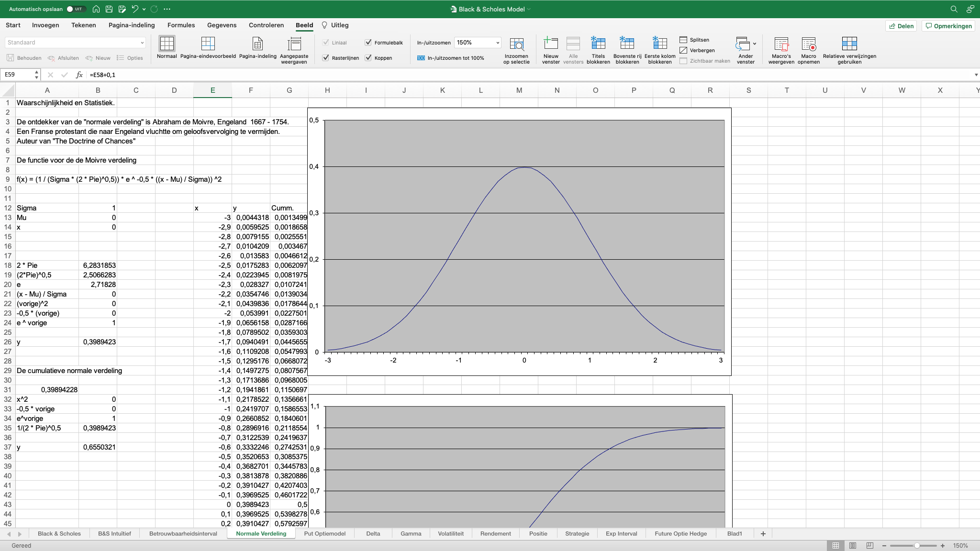Screen dimensions: 980x551
Task: Uncheck the Formulebalk checkbox
Action: pyautogui.click(x=368, y=43)
